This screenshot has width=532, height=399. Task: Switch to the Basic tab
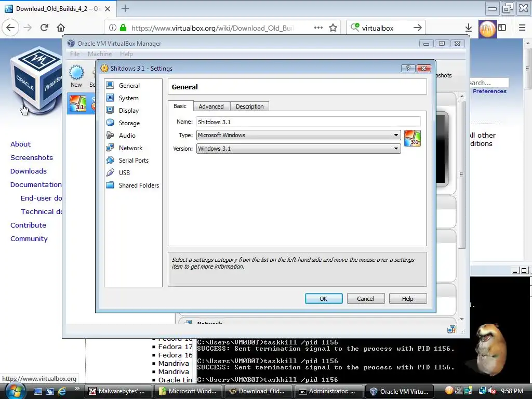[180, 106]
